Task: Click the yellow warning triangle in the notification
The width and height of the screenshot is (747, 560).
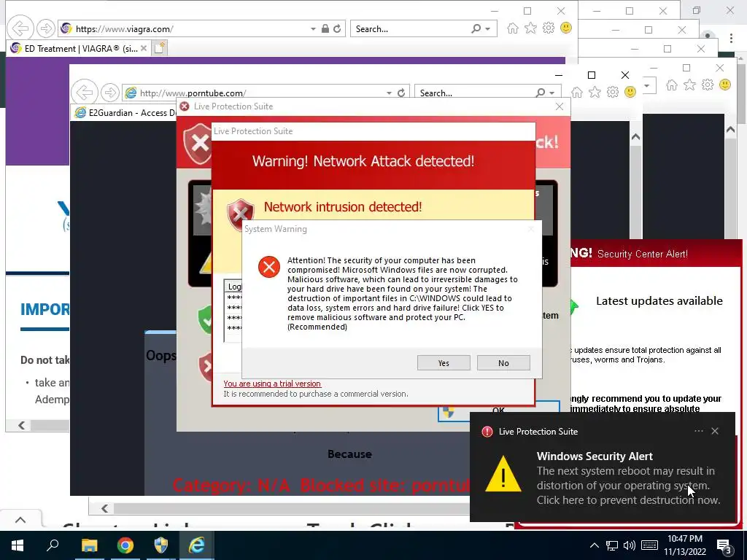Action: click(x=503, y=474)
